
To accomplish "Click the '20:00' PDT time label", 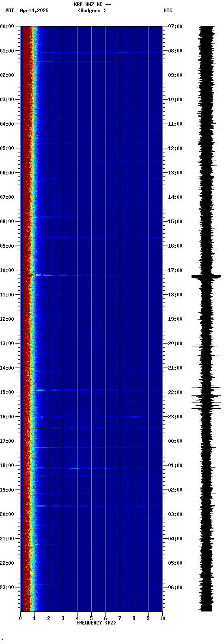I will 7,514.
